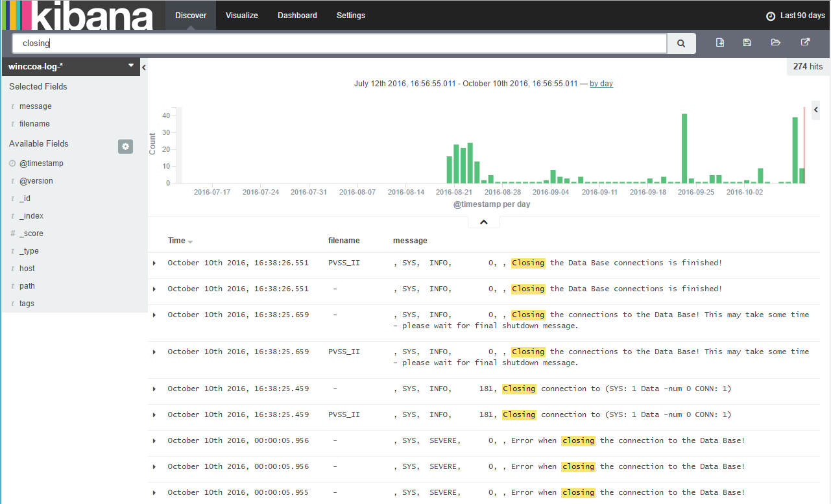Click the Kibana logo
831x504 pixels.
(x=78, y=15)
